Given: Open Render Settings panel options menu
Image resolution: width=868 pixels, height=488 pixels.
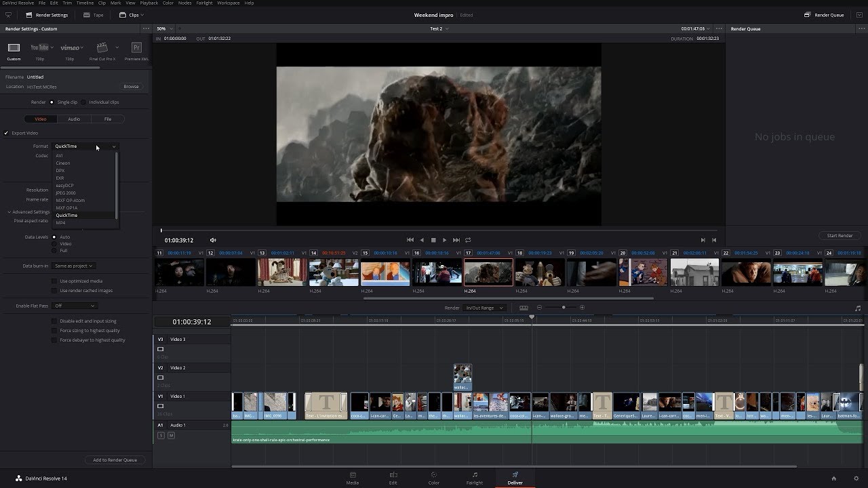Looking at the screenshot, I should (145, 29).
